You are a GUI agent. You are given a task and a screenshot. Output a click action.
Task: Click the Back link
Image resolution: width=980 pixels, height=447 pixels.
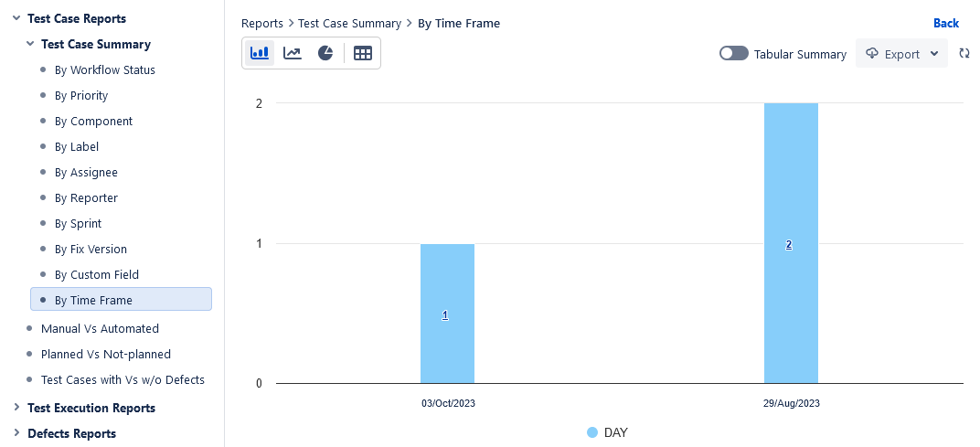(x=946, y=23)
